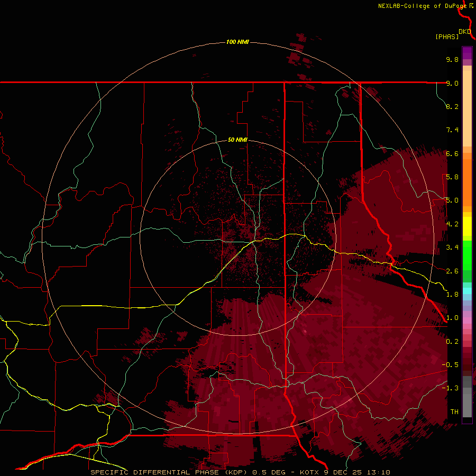Image resolution: width=476 pixels, height=476 pixels.
Task: Click the 1.0 legend value
Action: (x=452, y=318)
